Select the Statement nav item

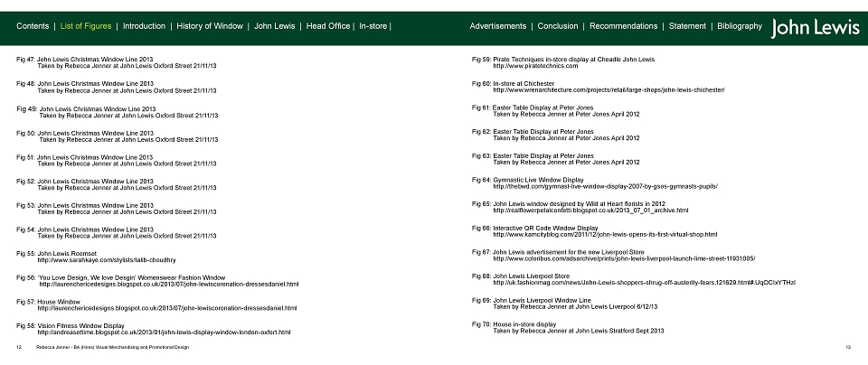coord(687,26)
